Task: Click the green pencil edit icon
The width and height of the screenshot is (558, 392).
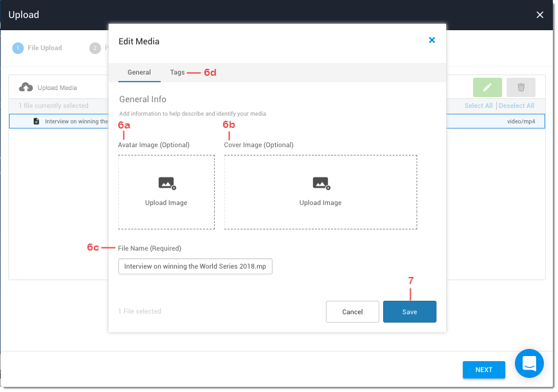Action: pos(487,87)
